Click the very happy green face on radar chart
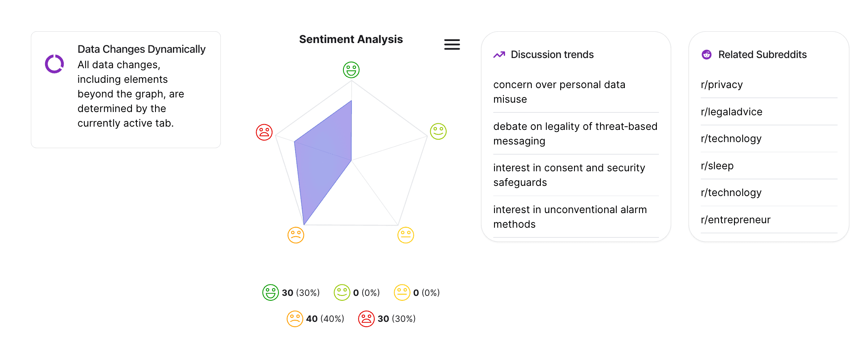The width and height of the screenshot is (868, 345). coord(351,70)
